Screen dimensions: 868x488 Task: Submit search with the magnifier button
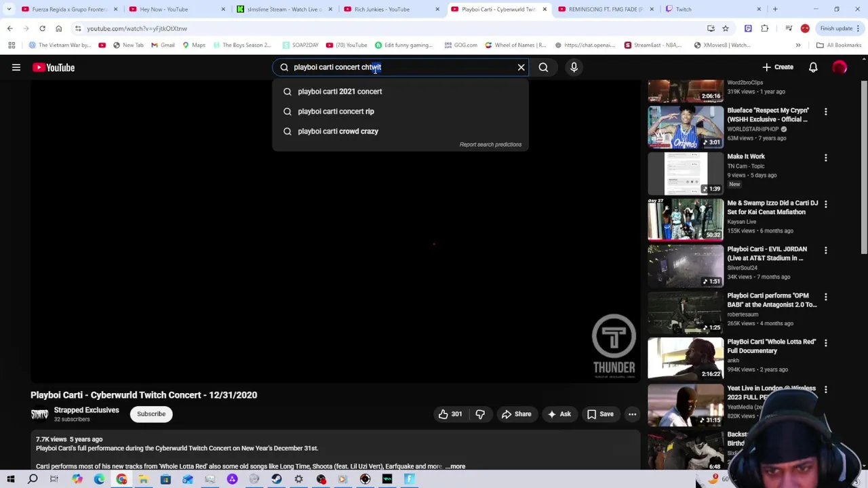pos(543,67)
